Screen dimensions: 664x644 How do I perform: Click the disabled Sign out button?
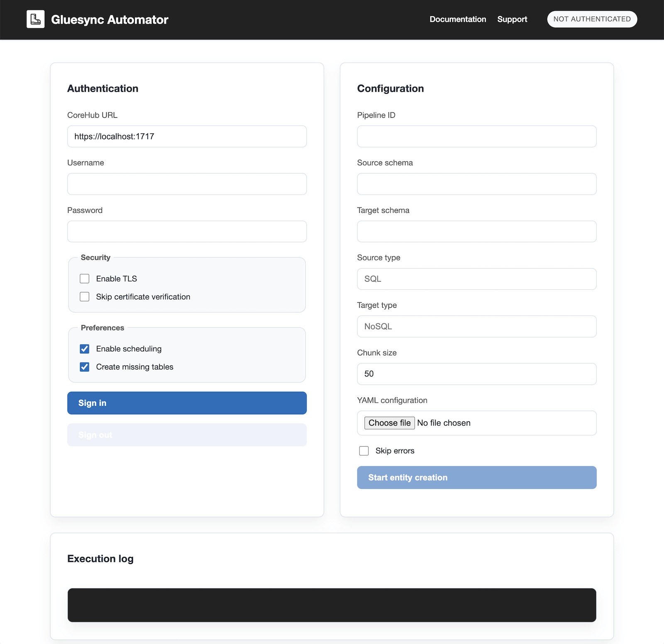click(x=187, y=435)
